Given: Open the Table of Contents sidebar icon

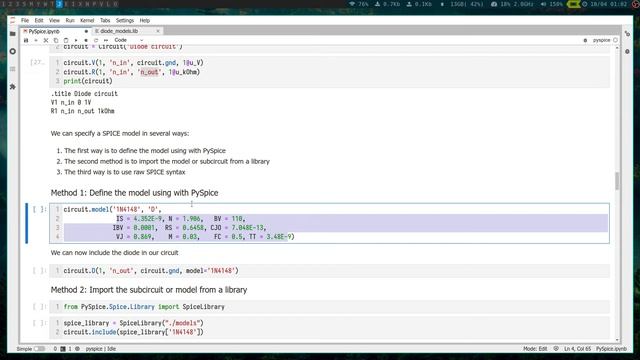Looking at the screenshot, I should tap(13, 69).
